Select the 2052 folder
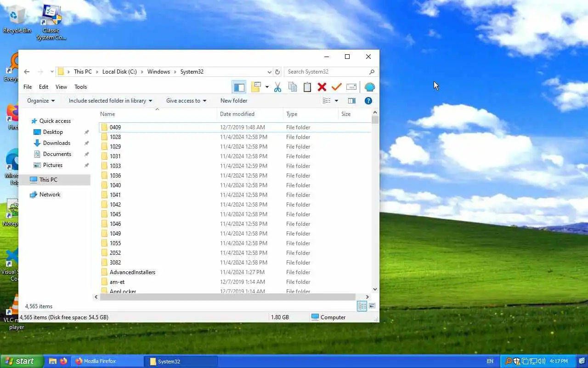 pos(235,253)
